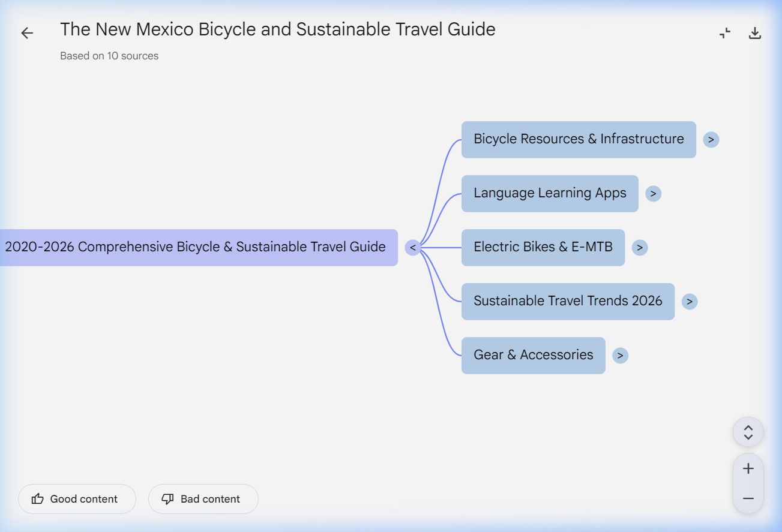Select the Gear & Accessories node
Image resolution: width=782 pixels, height=532 pixels.
(x=532, y=356)
